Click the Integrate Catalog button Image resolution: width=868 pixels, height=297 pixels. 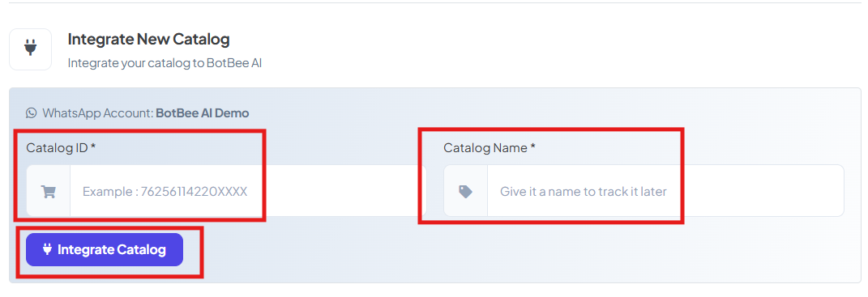(x=105, y=249)
